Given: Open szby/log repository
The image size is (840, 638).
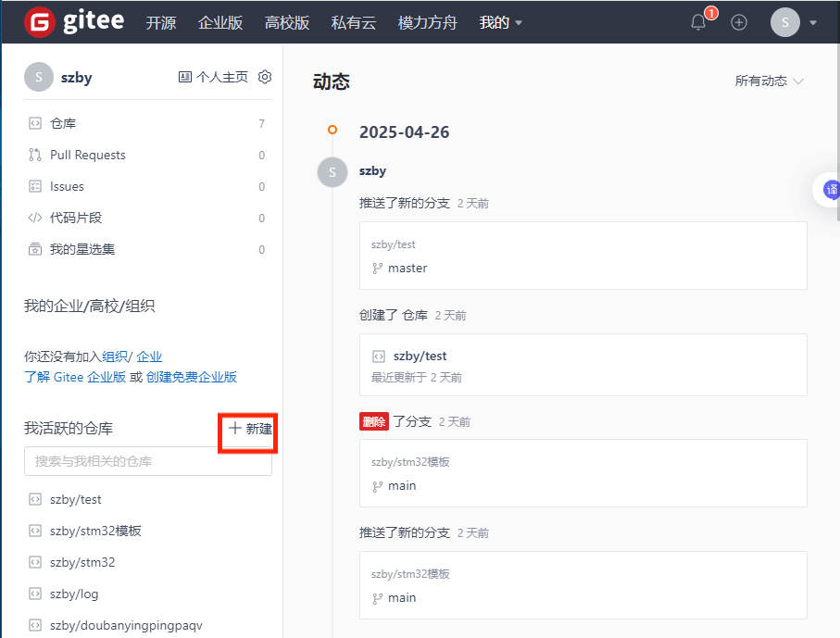Looking at the screenshot, I should [x=74, y=594].
